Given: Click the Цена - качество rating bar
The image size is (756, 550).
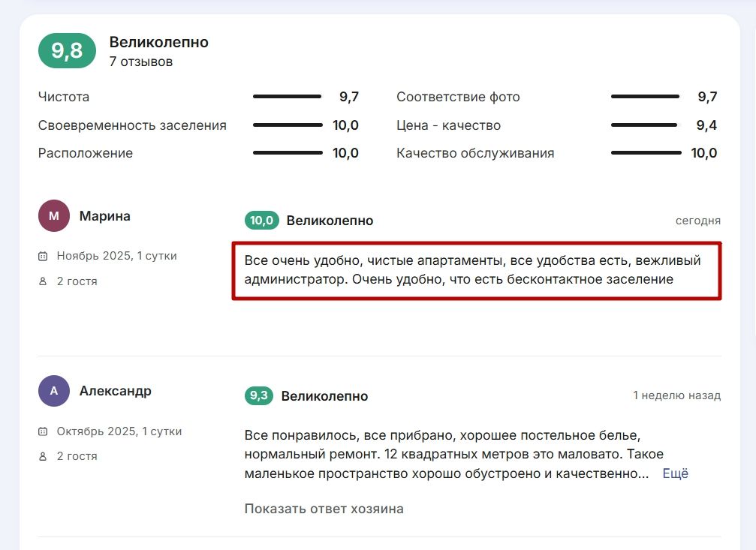Looking at the screenshot, I should tap(645, 125).
